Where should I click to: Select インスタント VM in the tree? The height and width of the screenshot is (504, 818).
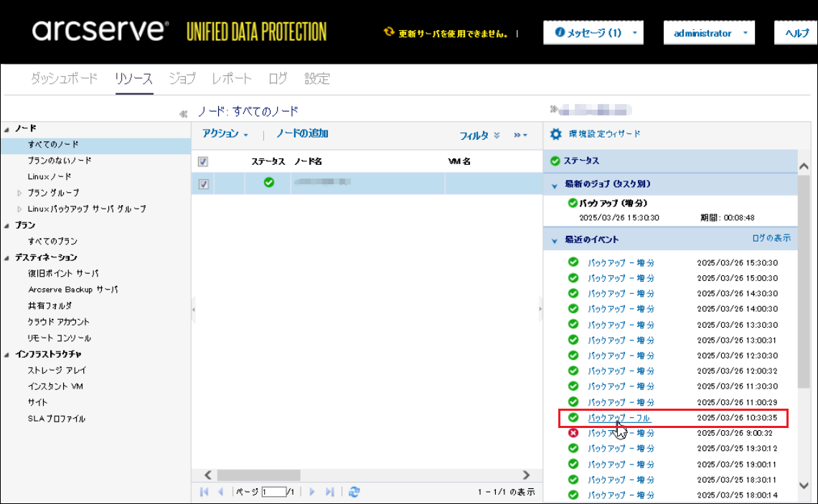(x=55, y=386)
